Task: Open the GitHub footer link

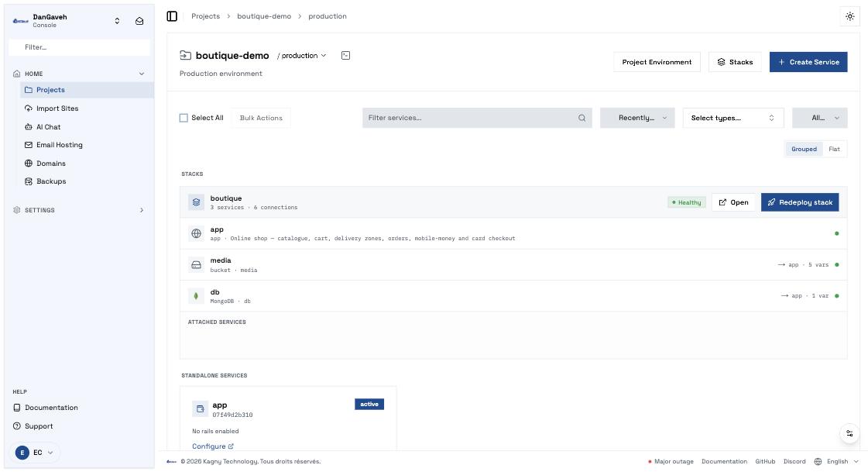Action: (x=765, y=461)
